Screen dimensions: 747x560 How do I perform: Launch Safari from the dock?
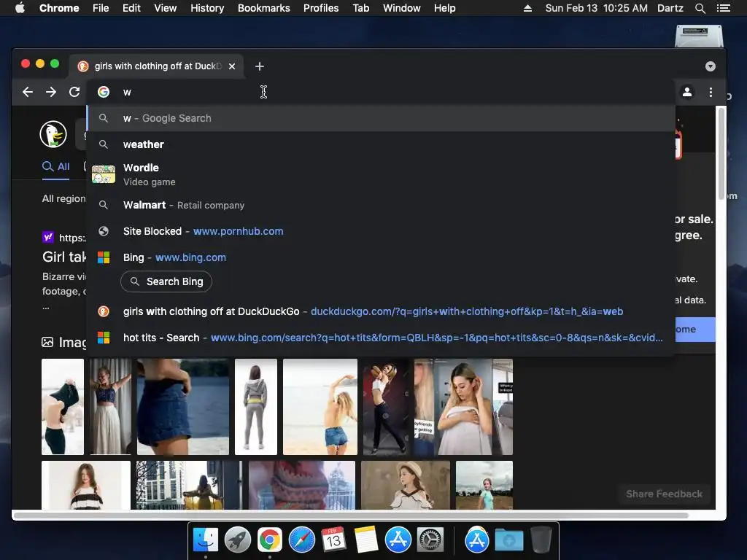301,540
